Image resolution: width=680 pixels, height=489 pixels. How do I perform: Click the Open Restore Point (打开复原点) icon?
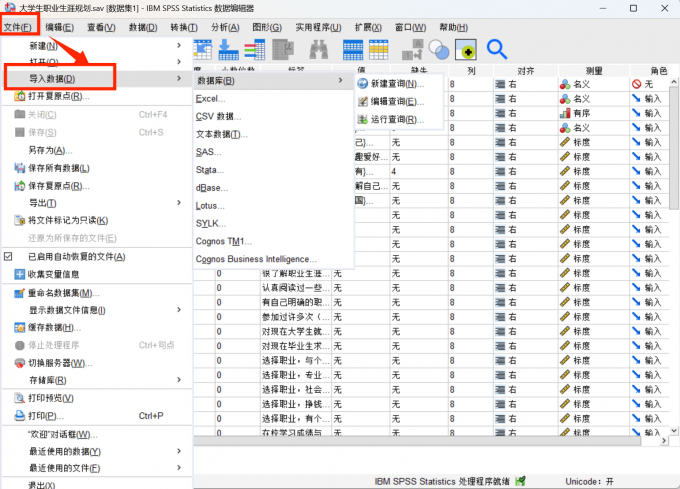coord(20,96)
